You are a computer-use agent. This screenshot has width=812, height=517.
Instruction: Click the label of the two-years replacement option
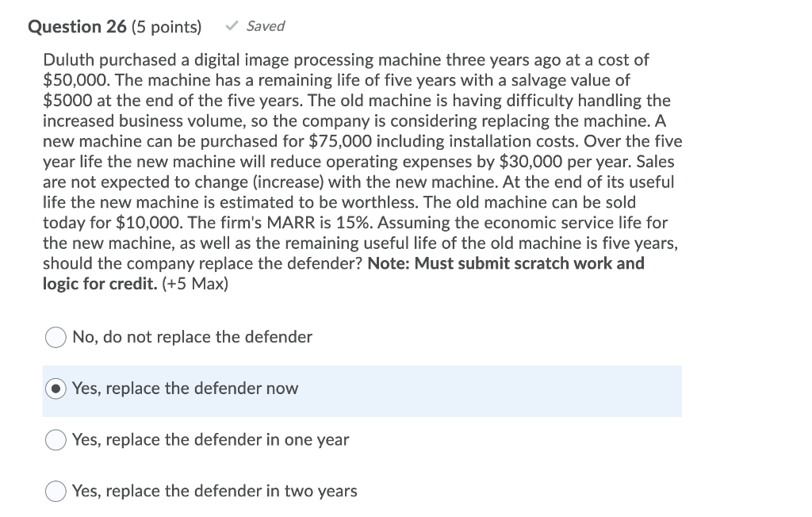click(214, 491)
